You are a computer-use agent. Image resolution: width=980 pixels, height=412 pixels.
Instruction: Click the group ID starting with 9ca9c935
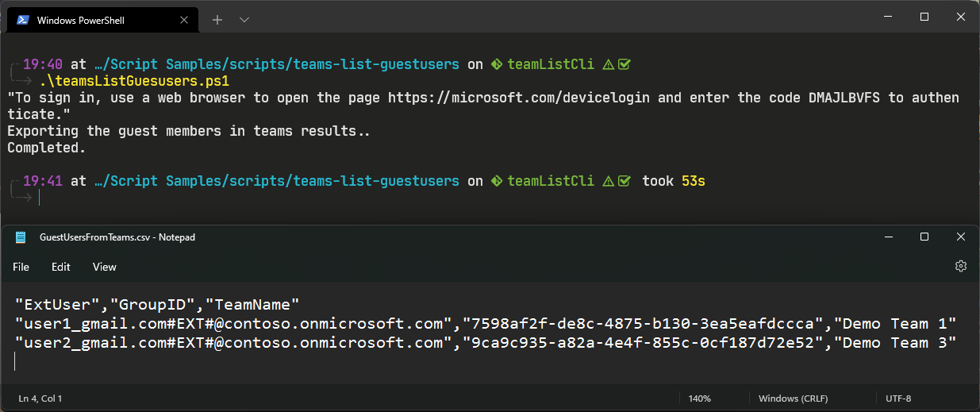coord(643,343)
